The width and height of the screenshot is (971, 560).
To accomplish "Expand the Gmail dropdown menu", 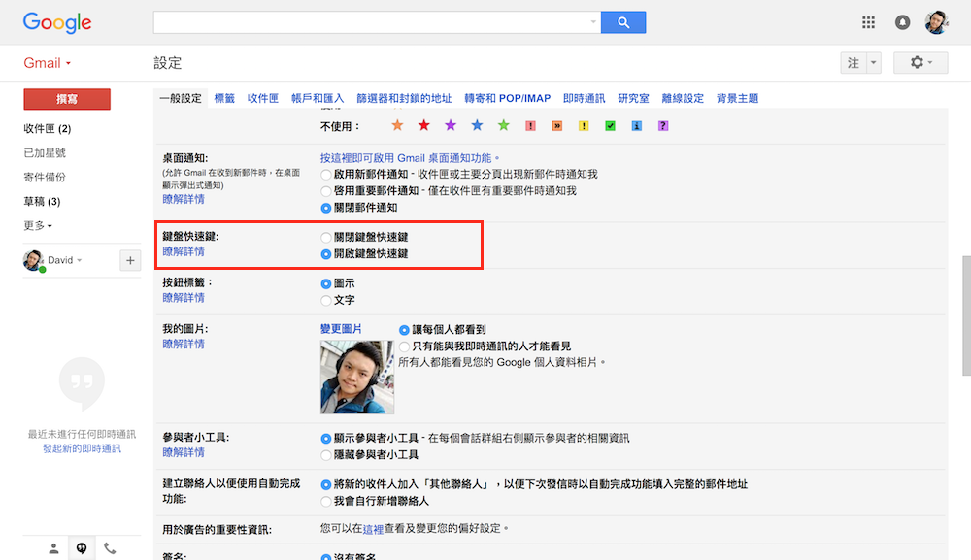I will [x=48, y=63].
